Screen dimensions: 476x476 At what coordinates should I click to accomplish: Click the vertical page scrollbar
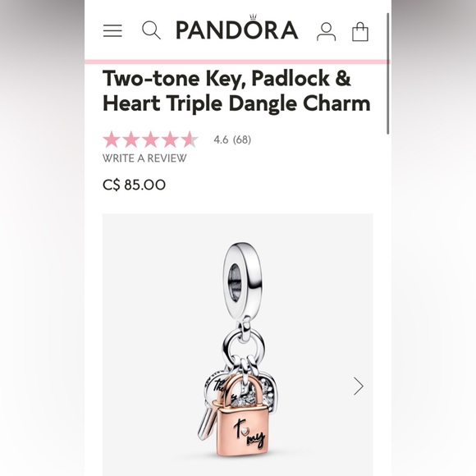387,74
